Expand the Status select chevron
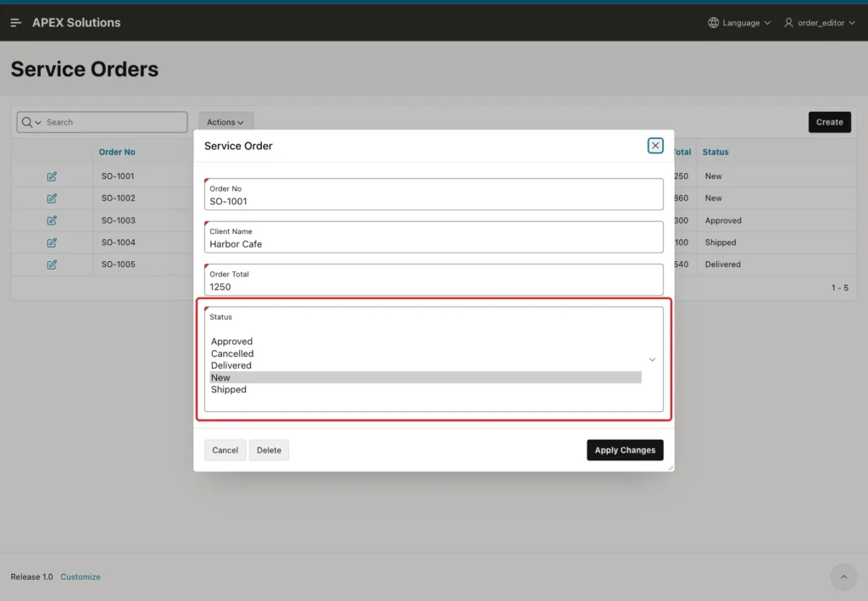 click(652, 359)
